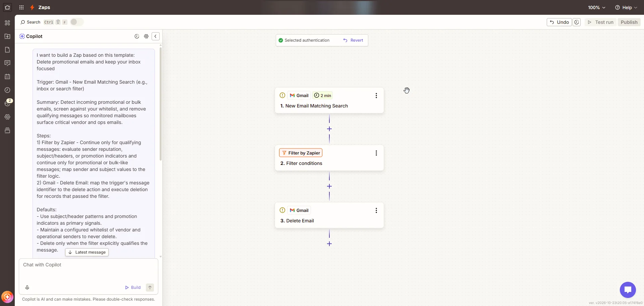
Task: Select the Filter conditions step card
Action: (329, 158)
